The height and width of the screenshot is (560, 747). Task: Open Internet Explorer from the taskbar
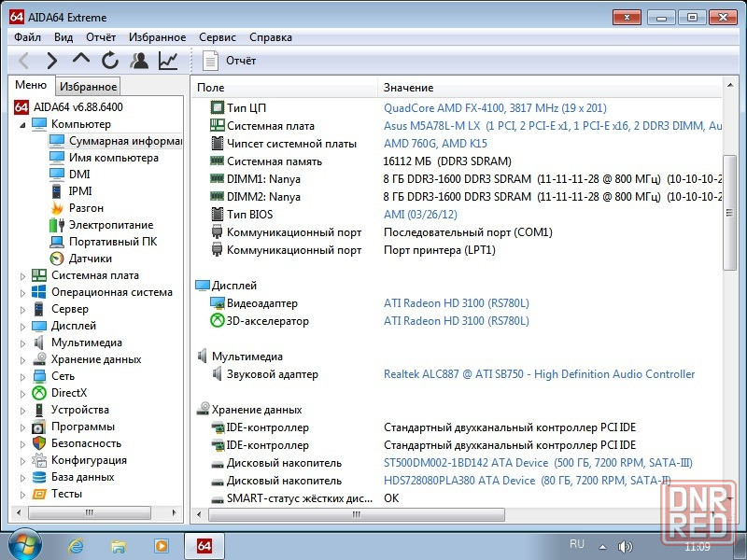(76, 546)
